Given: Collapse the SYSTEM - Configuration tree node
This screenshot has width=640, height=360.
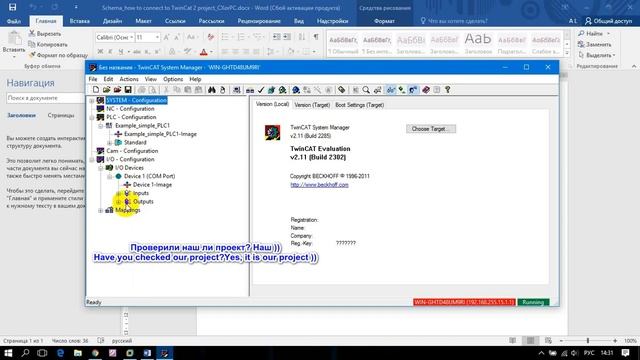Looking at the screenshot, I should click(x=92, y=100).
